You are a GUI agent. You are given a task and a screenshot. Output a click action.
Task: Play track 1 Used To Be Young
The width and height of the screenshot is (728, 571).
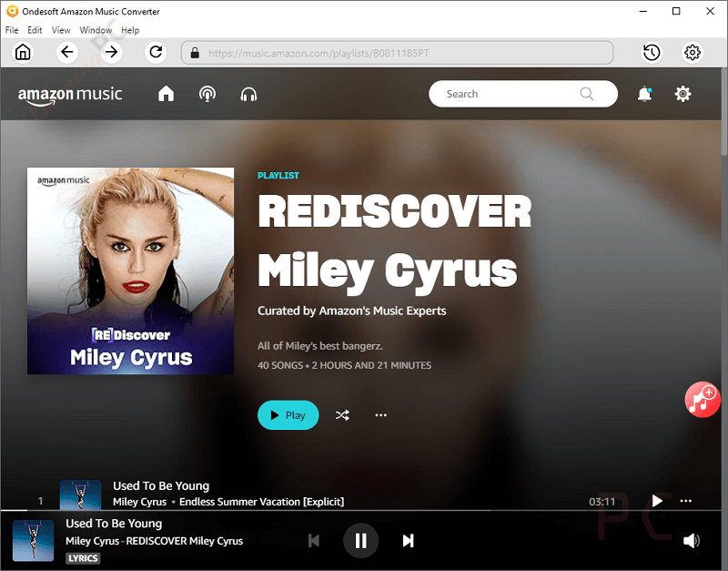[x=656, y=501]
